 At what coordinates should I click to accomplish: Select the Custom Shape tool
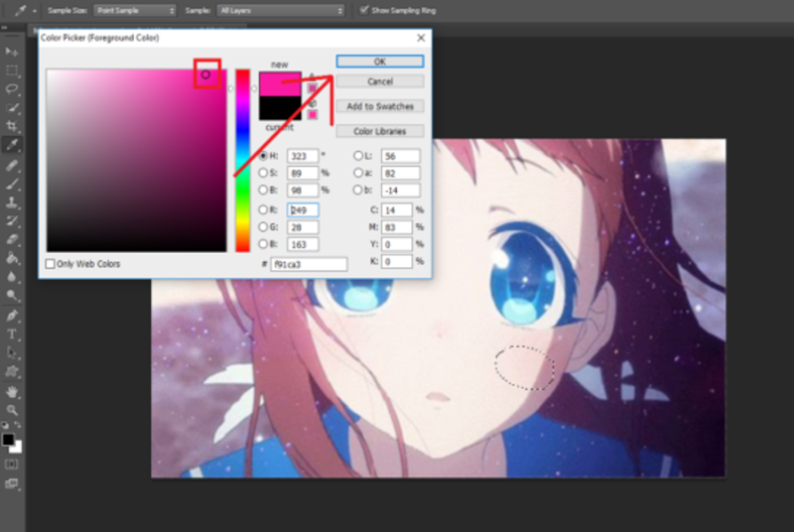click(12, 371)
